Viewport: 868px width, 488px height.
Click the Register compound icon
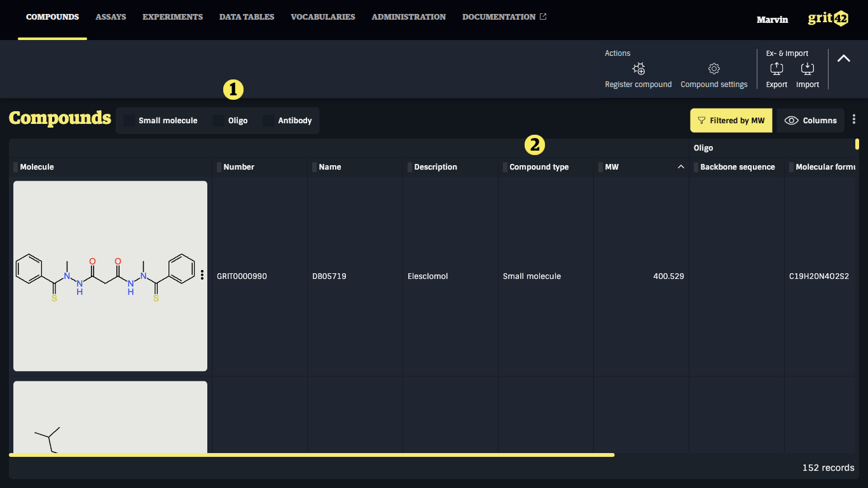(x=638, y=69)
